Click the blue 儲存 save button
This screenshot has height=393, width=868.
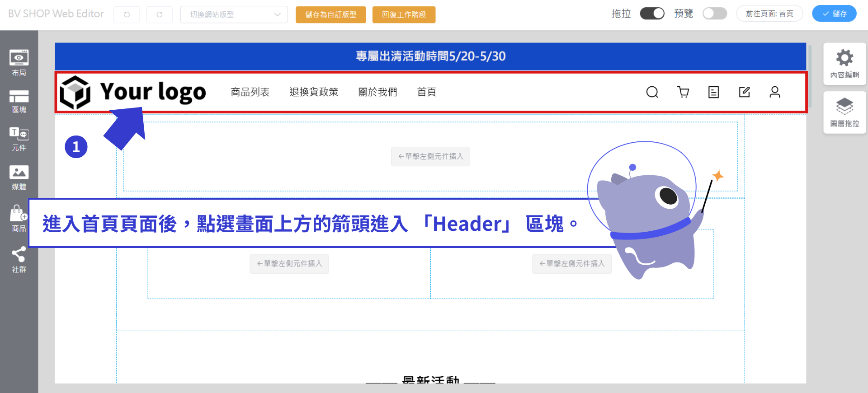(834, 14)
